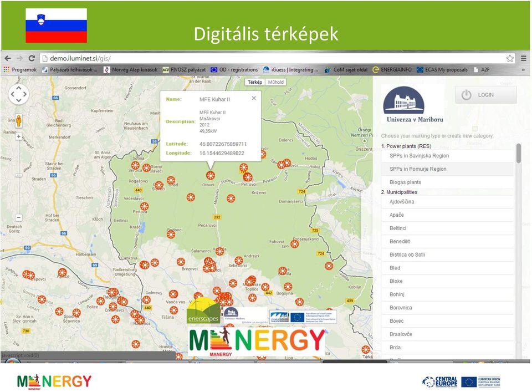Screen dimensions: 532x392
Task: Click the solar marker at Bodonci
Action: [171, 234]
